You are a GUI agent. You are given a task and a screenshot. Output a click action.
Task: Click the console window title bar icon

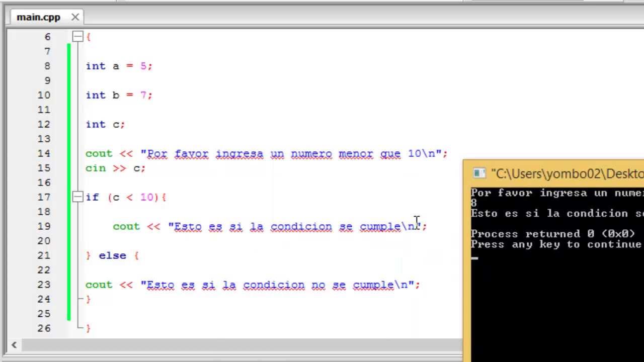(x=479, y=173)
